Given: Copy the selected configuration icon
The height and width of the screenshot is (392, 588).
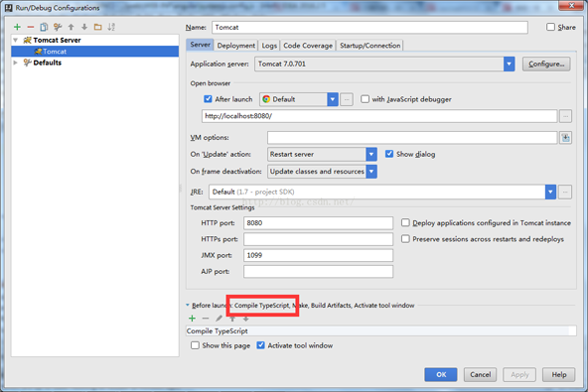Looking at the screenshot, I should [44, 27].
